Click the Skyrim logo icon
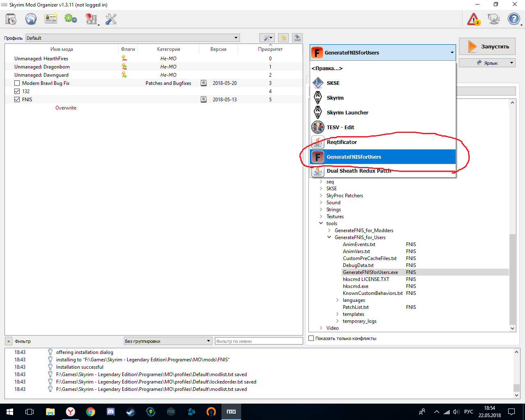 318,98
